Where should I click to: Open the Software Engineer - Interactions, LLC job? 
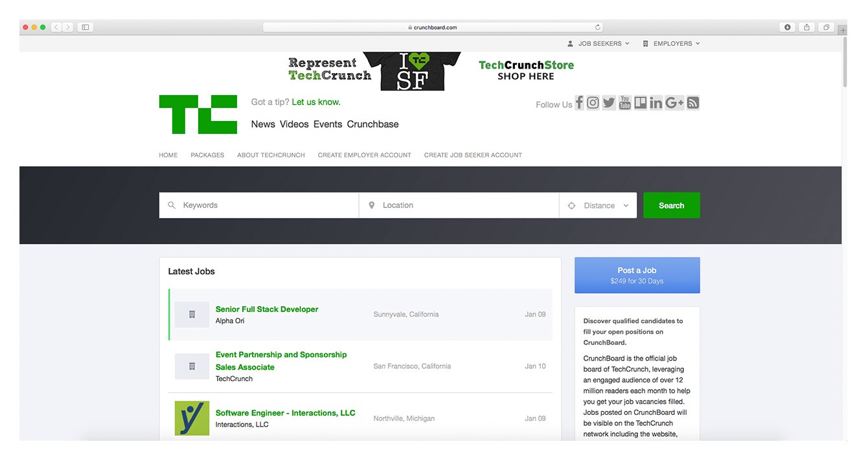[x=286, y=413]
